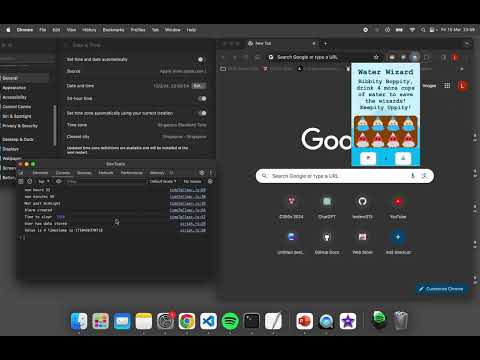This screenshot has height=360, width=480.
Task: Click 'User has data stored' console line
Action: [46, 224]
